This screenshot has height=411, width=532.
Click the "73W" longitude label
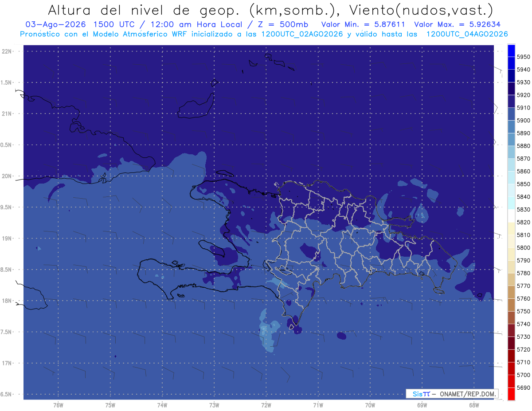coord(214,405)
